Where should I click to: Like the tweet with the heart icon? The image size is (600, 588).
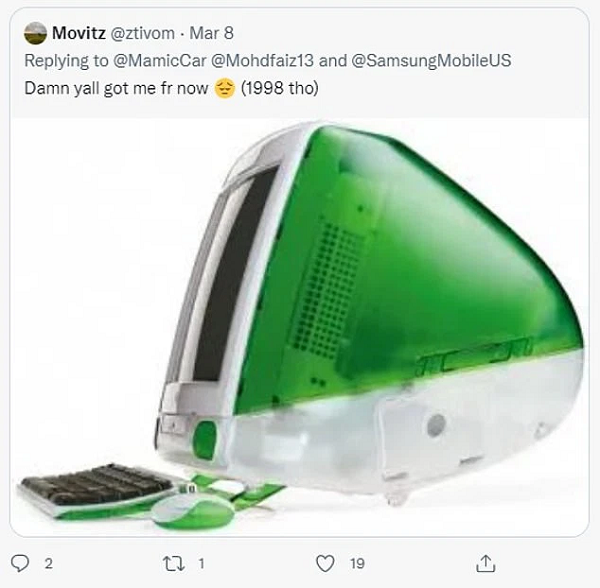(x=325, y=563)
